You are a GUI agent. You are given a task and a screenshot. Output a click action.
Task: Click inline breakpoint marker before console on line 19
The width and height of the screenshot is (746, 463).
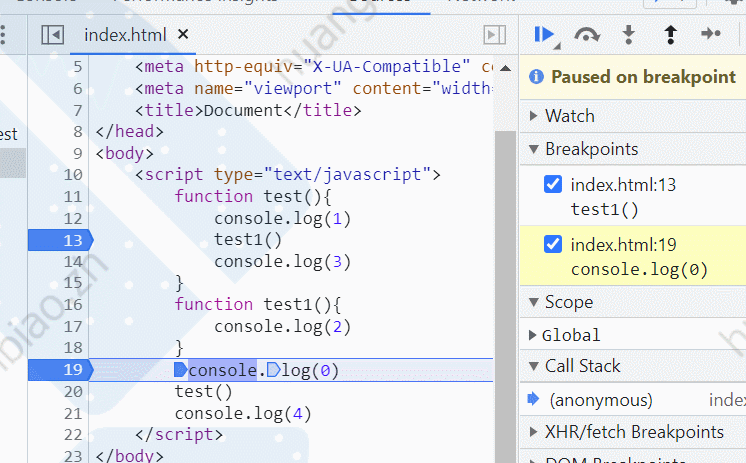[x=180, y=370]
